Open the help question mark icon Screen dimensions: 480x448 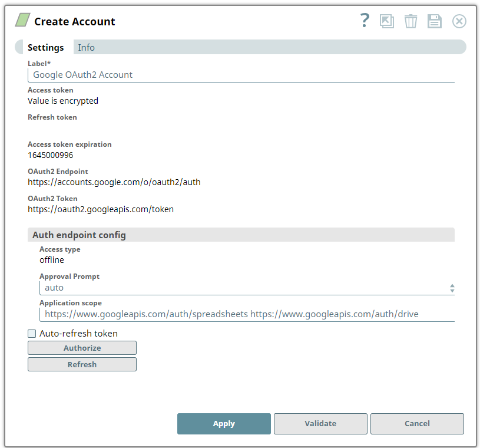365,21
